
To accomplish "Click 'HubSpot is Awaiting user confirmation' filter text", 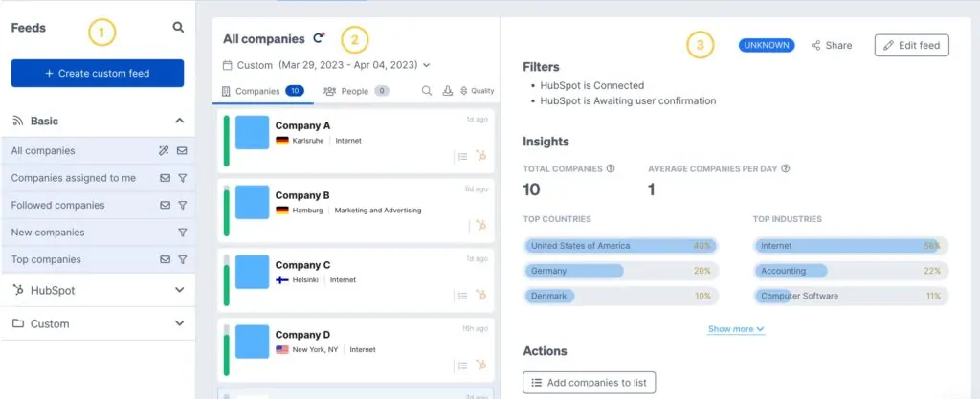I will coord(628,100).
